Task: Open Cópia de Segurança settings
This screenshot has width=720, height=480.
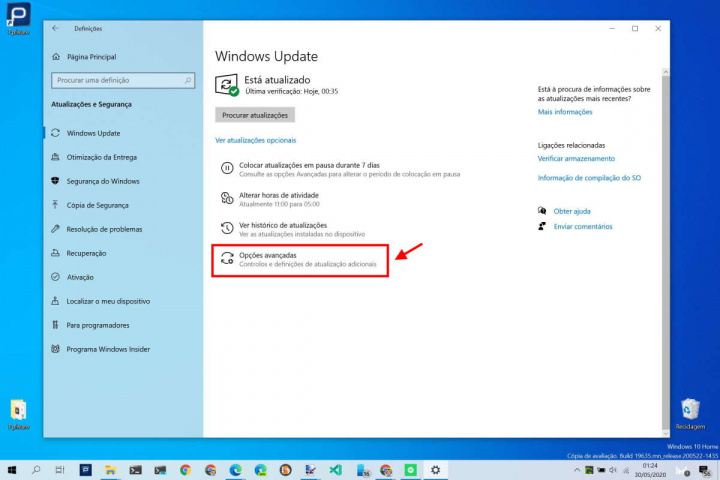Action: click(x=97, y=205)
